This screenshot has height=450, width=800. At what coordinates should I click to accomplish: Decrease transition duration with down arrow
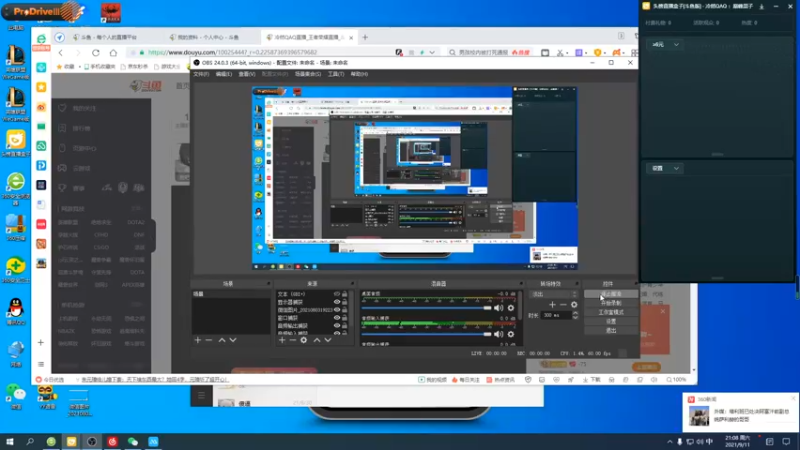(575, 318)
